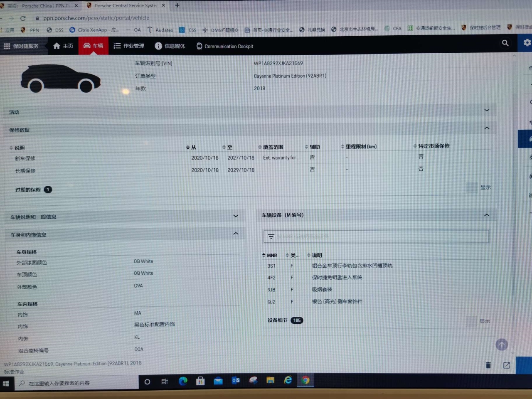Open the 信息媒体 tab
Image resolution: width=532 pixels, height=399 pixels.
[170, 46]
